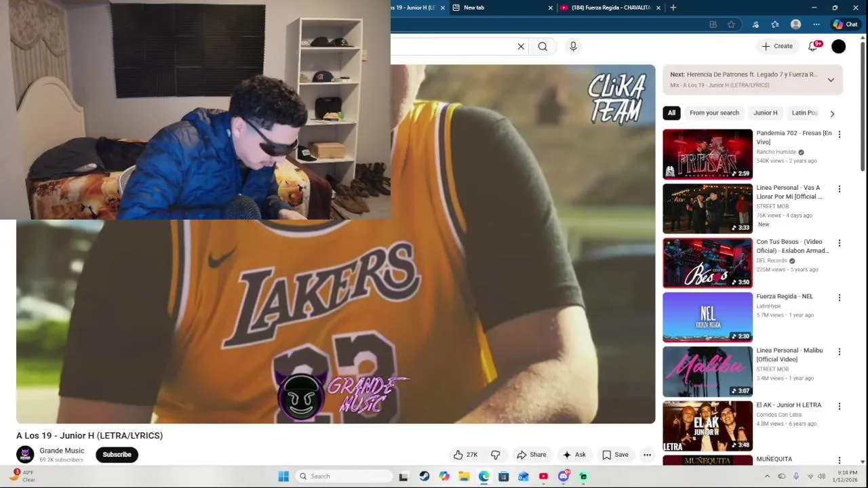Open Pandemia 702 Fresas video thumbnail
The image size is (868, 488).
707,154
